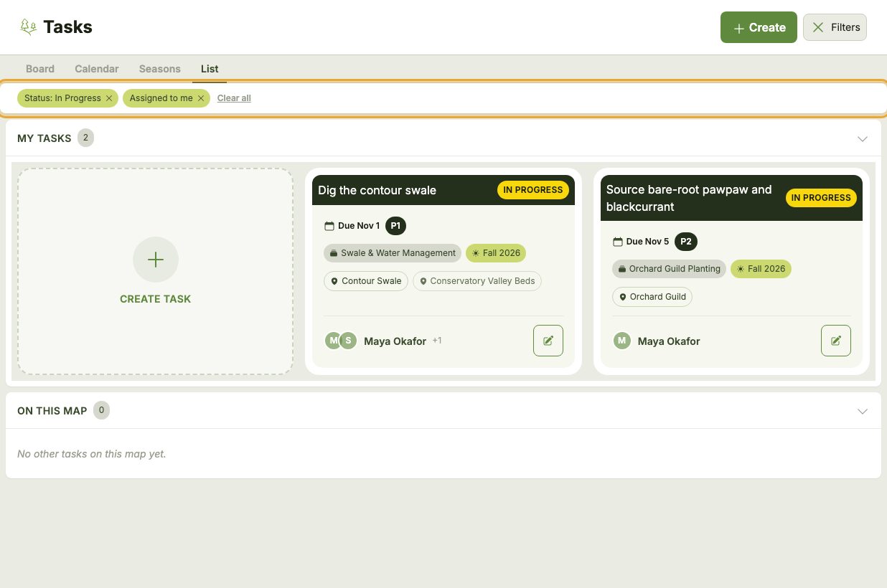Click the MY TASKS heading

[44, 138]
